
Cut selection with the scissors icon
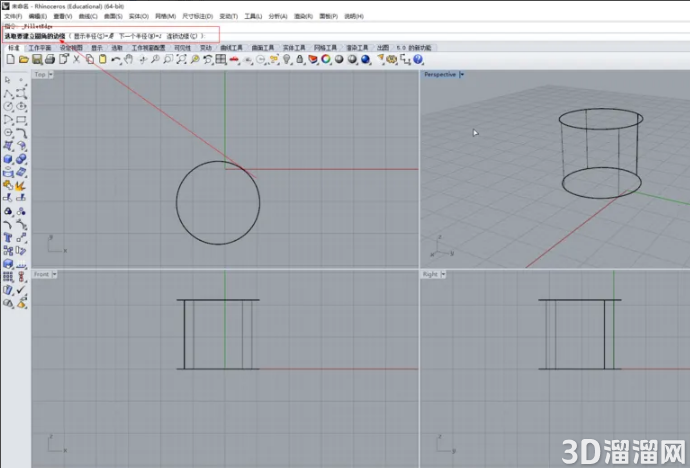(x=77, y=59)
